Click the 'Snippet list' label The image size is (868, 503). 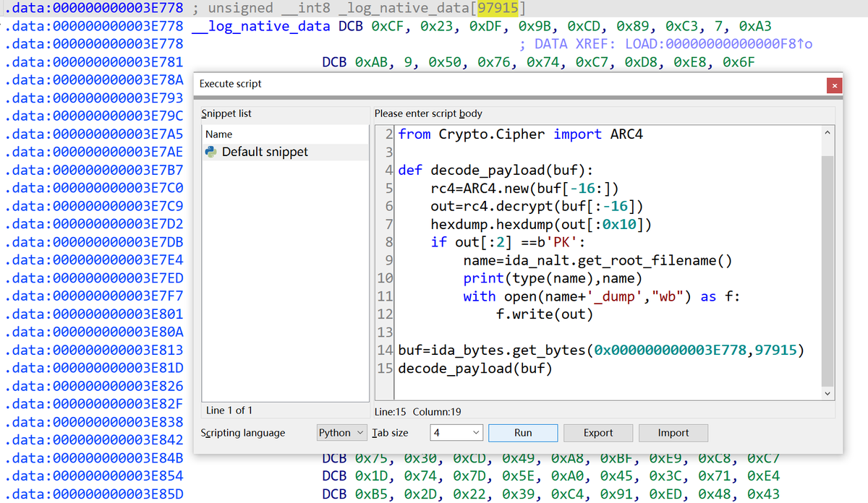tap(226, 113)
